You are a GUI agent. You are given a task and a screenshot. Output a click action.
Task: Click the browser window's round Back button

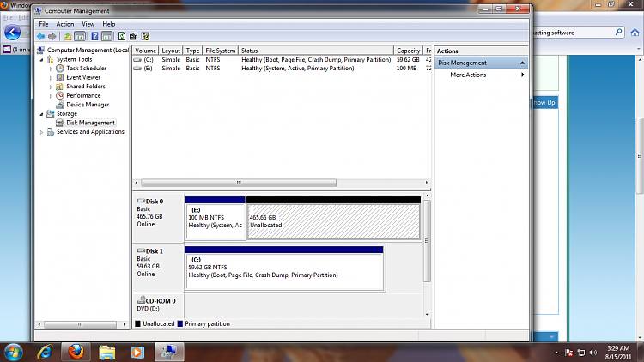[x=12, y=33]
